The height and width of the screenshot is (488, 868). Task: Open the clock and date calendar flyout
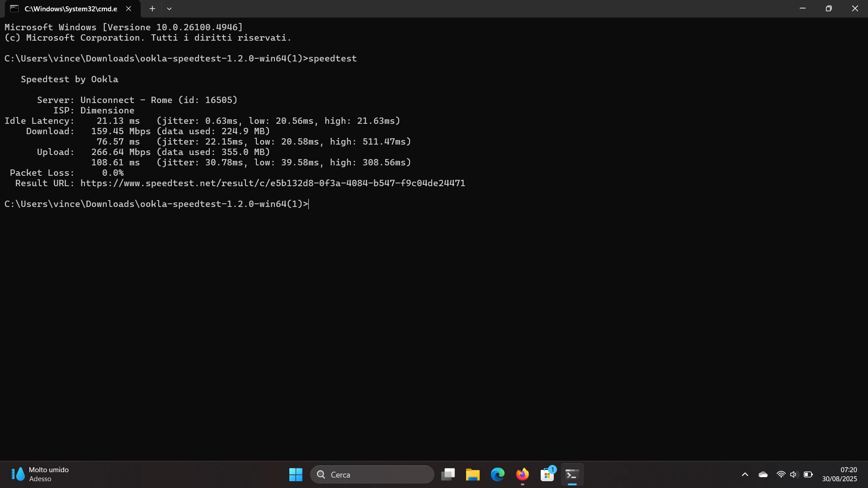(x=839, y=474)
